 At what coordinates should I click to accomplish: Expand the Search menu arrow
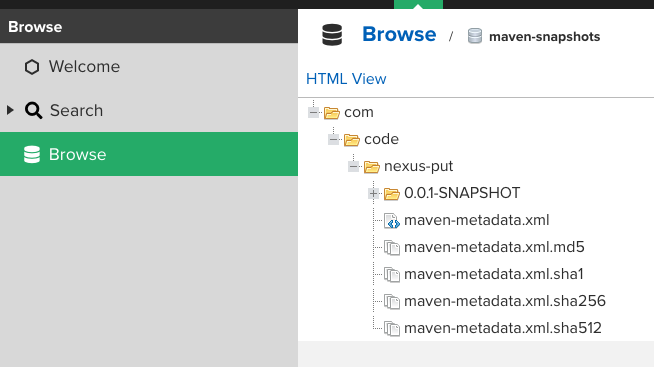click(x=10, y=110)
